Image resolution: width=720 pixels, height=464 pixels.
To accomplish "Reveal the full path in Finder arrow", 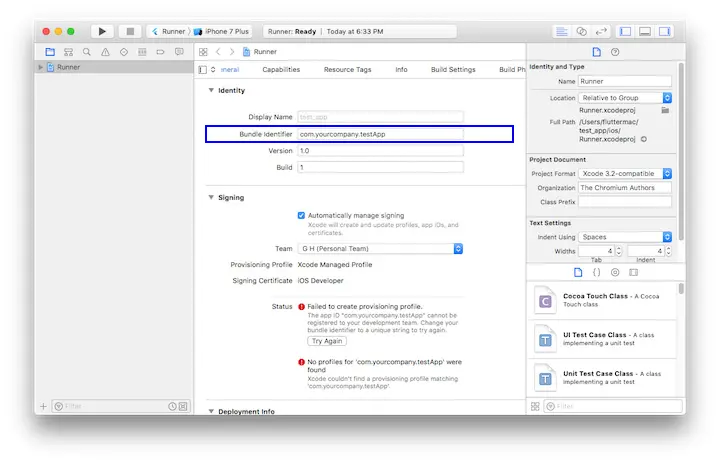I will coord(644,139).
